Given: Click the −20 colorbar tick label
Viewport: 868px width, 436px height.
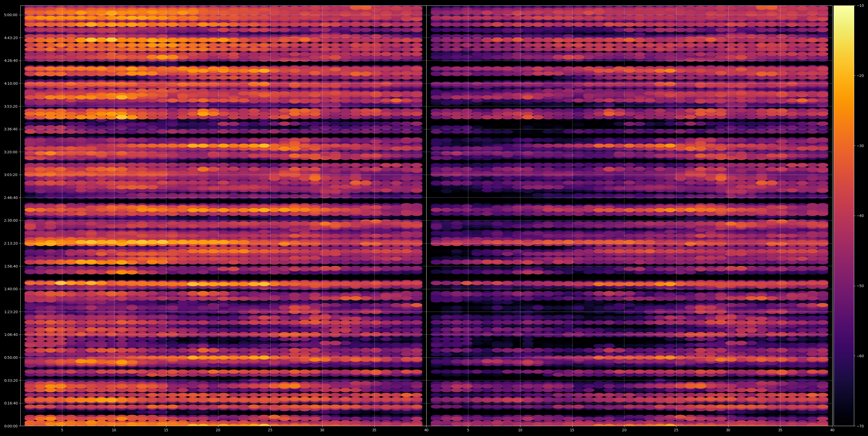Looking at the screenshot, I should point(860,76).
